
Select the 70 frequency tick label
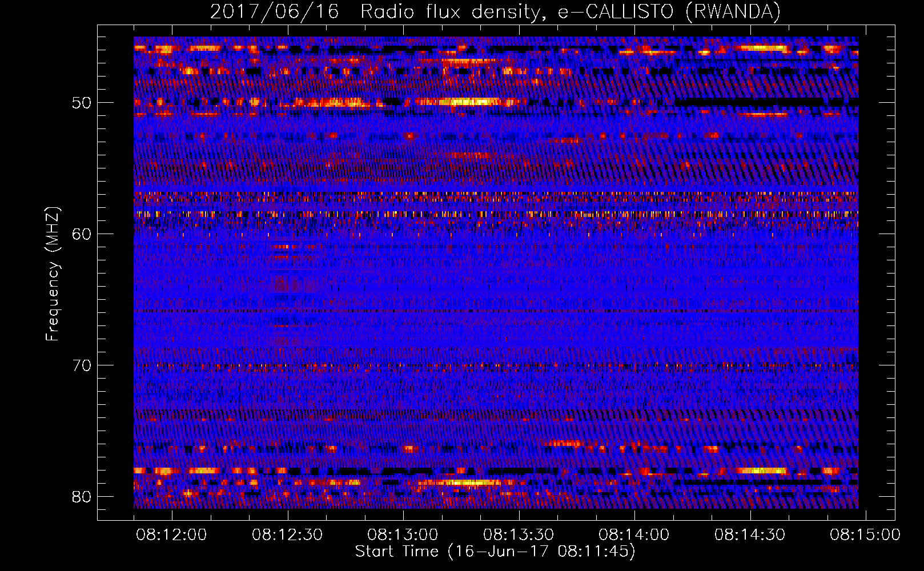point(82,365)
